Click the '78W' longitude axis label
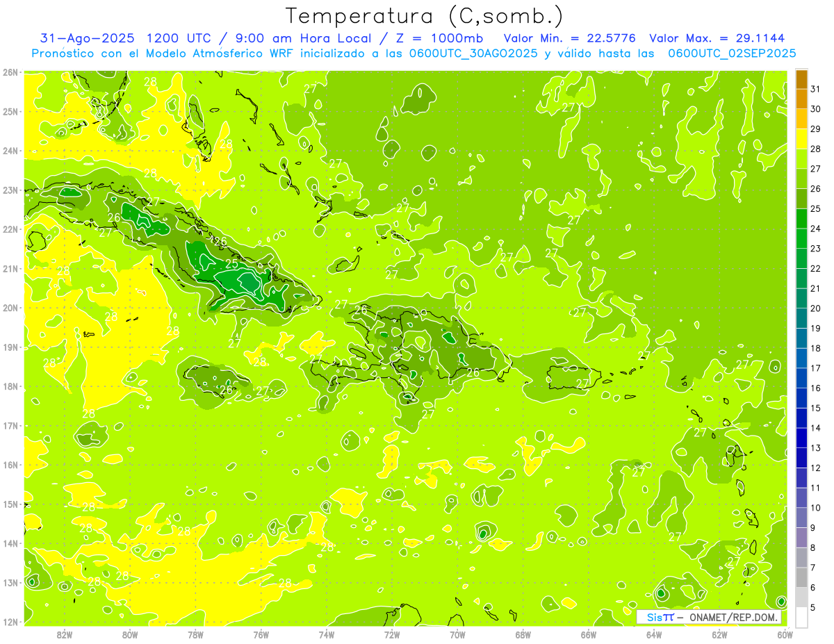Viewport: 834px width, 644px height. (x=196, y=634)
